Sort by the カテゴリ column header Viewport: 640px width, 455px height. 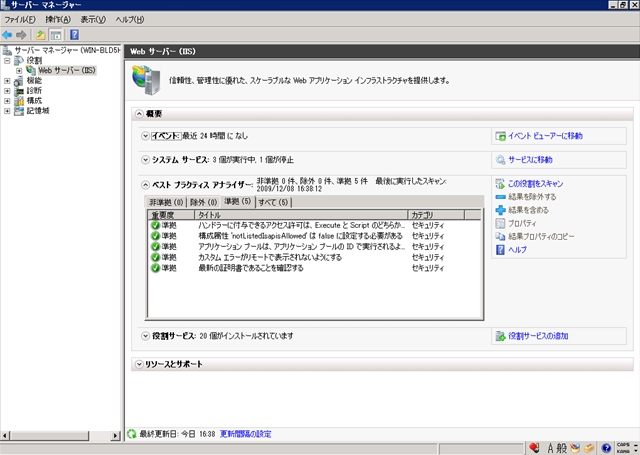click(x=436, y=215)
